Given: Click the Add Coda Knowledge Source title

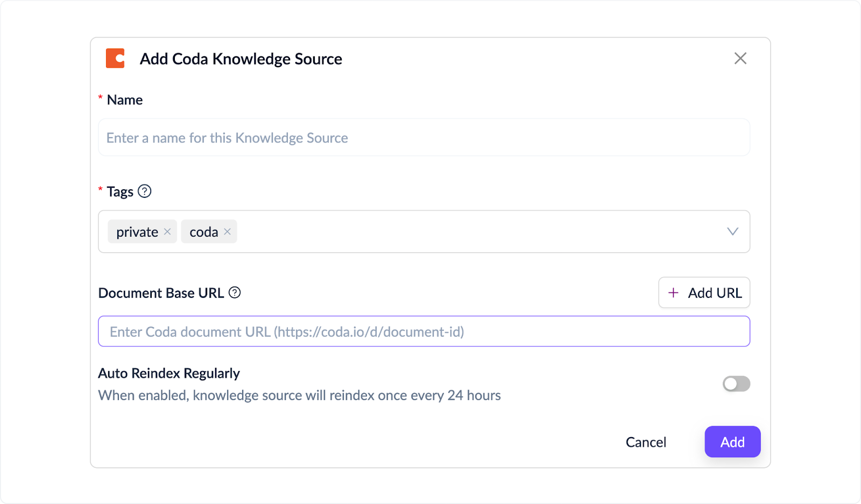Looking at the screenshot, I should point(241,59).
